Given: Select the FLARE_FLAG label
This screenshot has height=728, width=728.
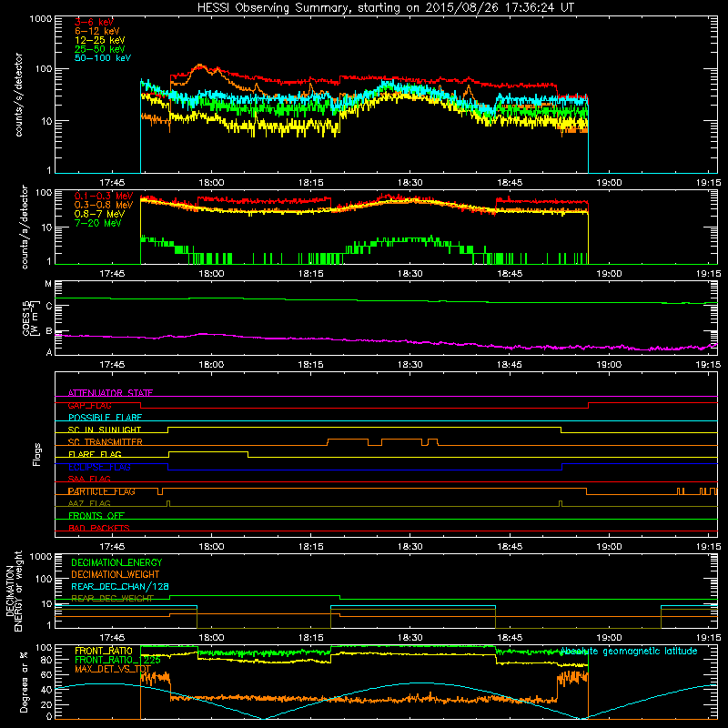Looking at the screenshot, I should pos(95,454).
